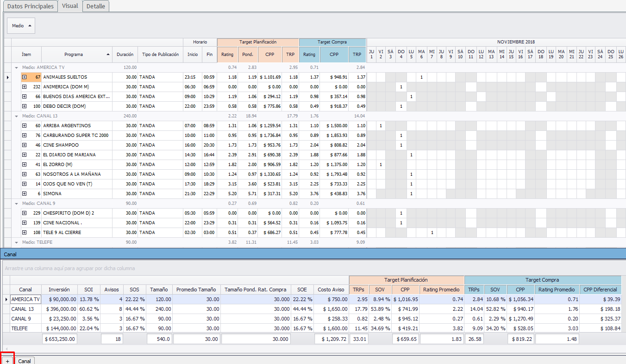Click the Duración column header
The height and width of the screenshot is (364, 626).
point(125,55)
